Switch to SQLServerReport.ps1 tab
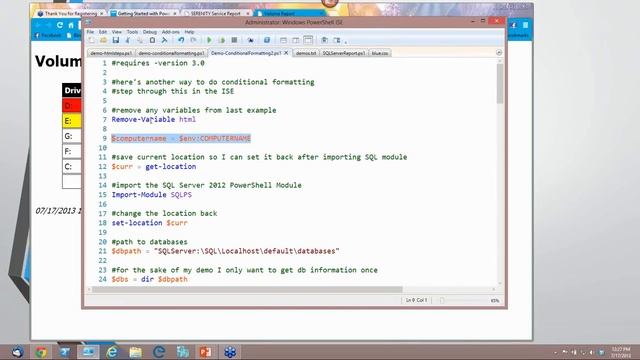Image resolution: width=640 pixels, height=360 pixels. (x=344, y=53)
